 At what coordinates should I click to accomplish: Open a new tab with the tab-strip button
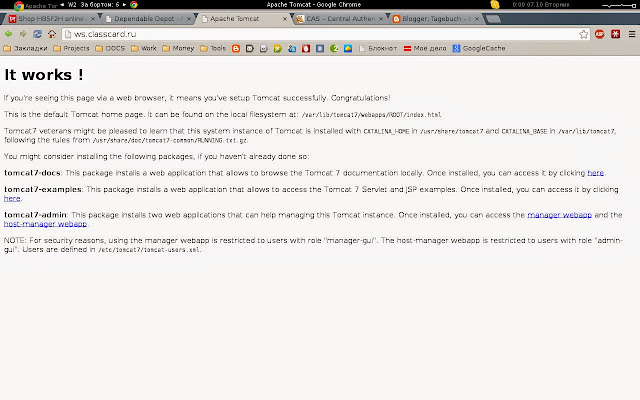point(493,19)
